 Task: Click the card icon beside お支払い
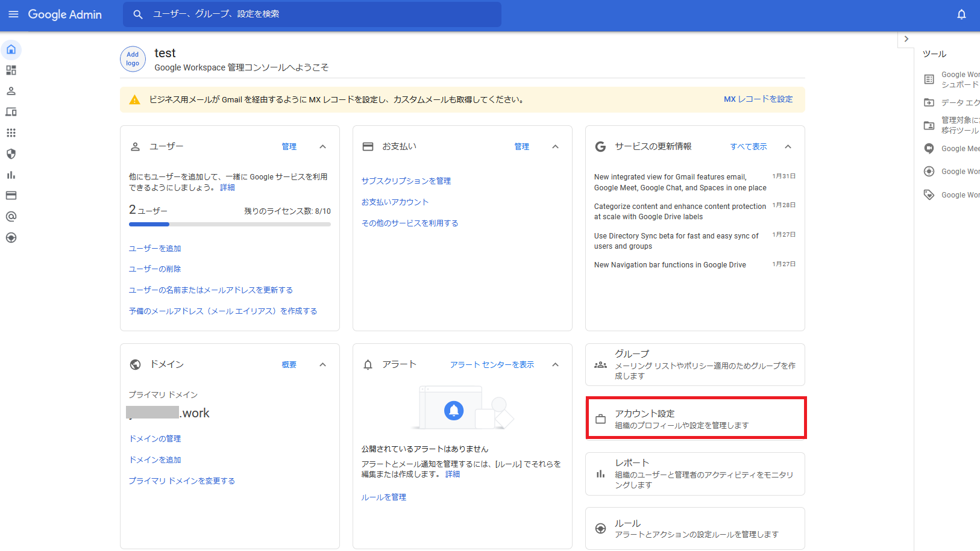click(x=368, y=147)
